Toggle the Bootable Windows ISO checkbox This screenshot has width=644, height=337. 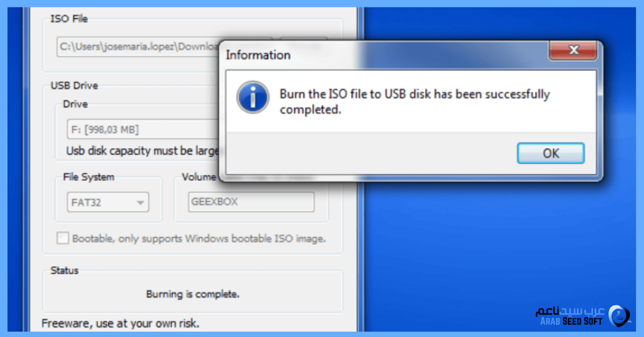[x=63, y=238]
